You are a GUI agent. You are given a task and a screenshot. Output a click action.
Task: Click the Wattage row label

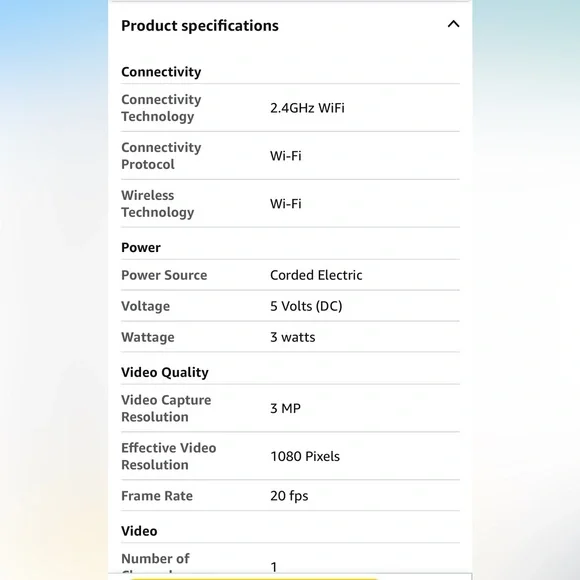[x=148, y=337]
